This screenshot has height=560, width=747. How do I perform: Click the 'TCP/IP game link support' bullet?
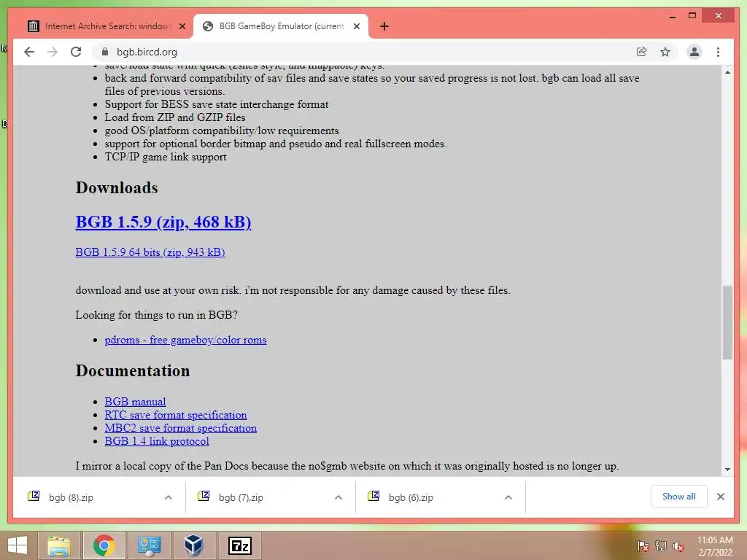point(166,157)
